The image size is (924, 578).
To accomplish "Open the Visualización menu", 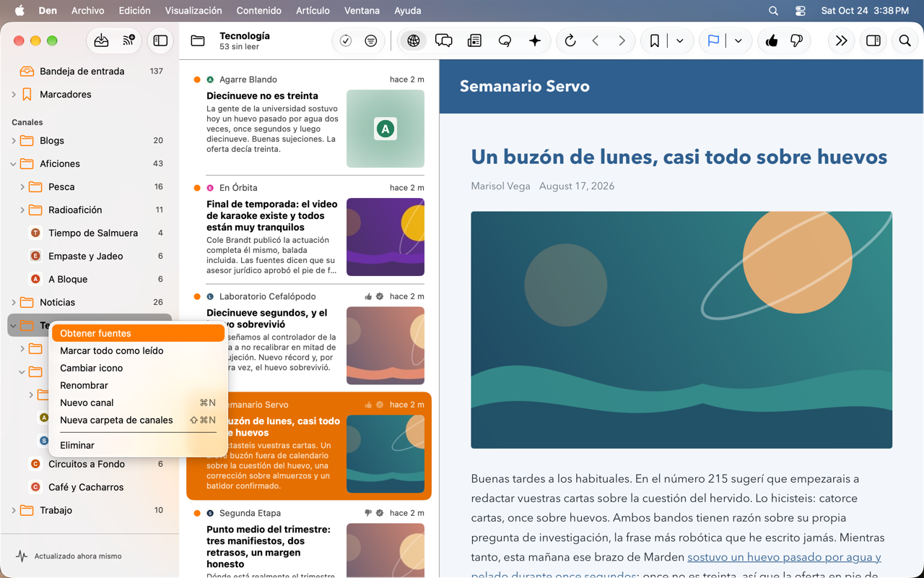I will point(193,11).
